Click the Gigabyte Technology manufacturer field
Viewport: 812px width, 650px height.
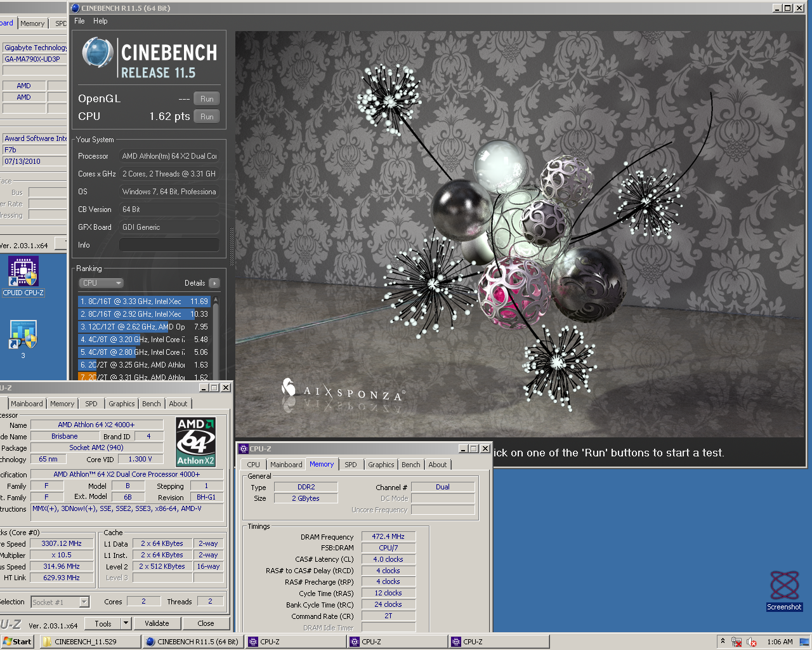click(x=35, y=48)
